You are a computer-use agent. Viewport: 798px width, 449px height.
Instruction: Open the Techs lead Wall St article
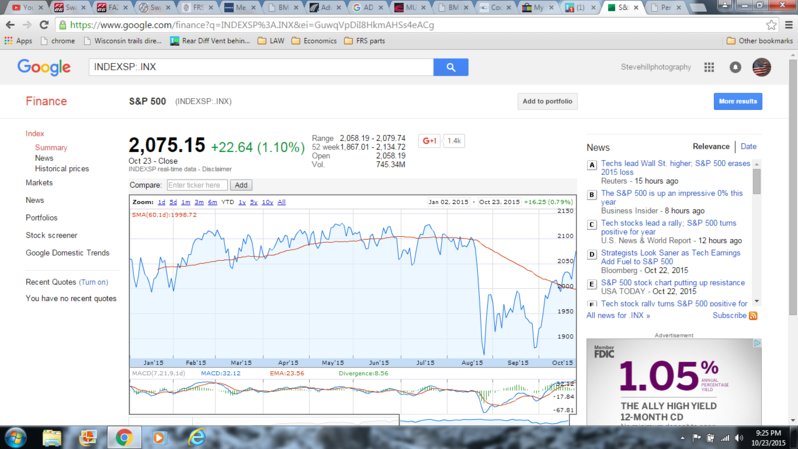[675, 167]
